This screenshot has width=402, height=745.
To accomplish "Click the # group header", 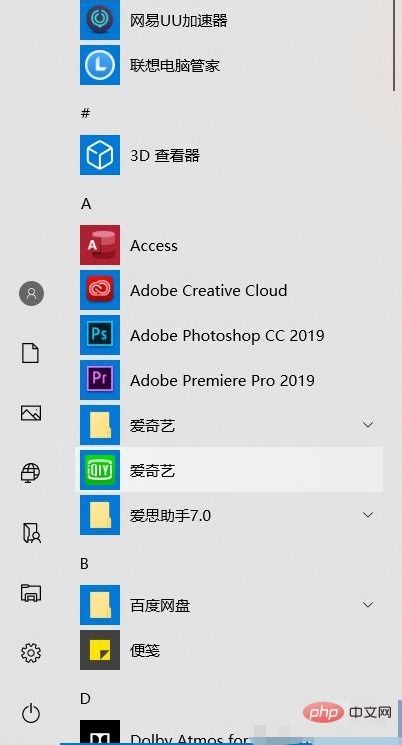I will (x=86, y=113).
